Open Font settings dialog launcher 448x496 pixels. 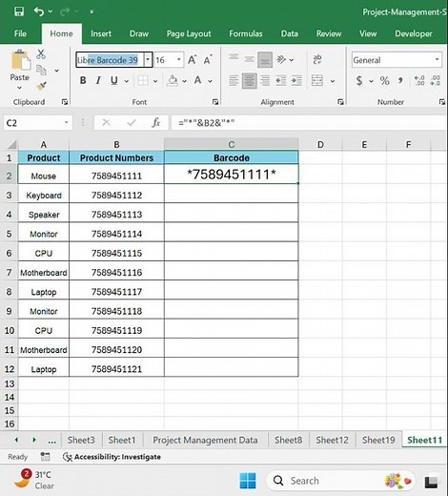click(x=215, y=102)
